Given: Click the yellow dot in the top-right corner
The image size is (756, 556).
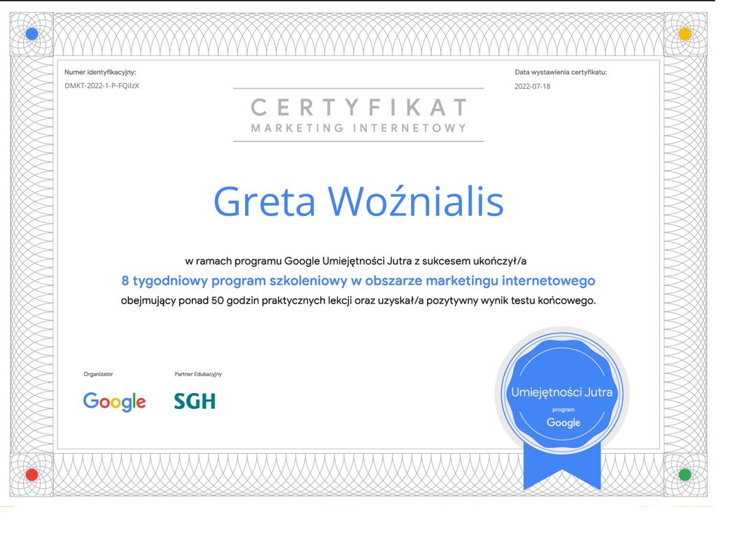Looking at the screenshot, I should [685, 34].
